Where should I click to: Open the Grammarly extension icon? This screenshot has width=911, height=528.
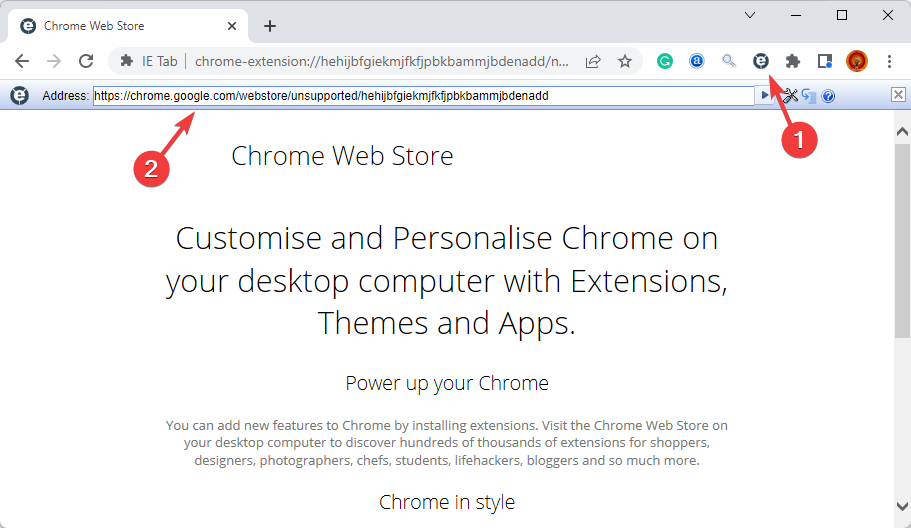pyautogui.click(x=665, y=61)
